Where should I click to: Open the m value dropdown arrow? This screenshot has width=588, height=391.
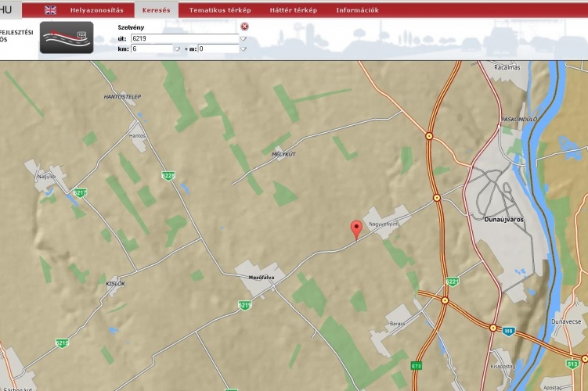(243, 48)
